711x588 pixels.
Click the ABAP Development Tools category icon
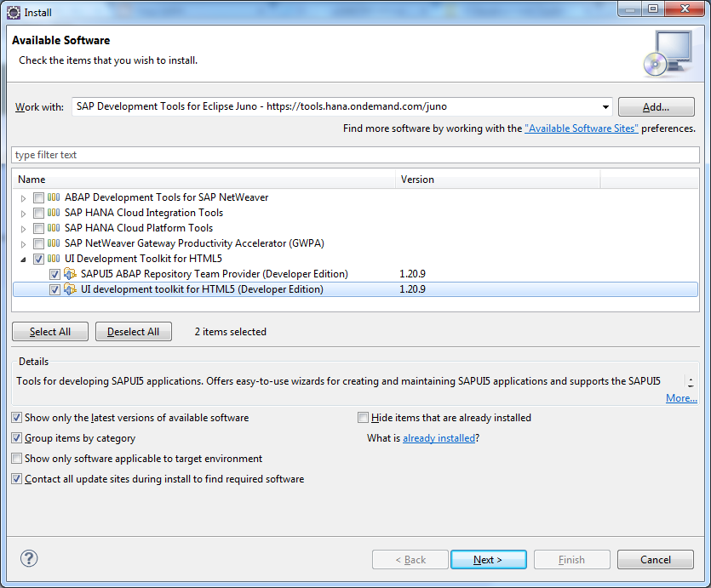[54, 197]
